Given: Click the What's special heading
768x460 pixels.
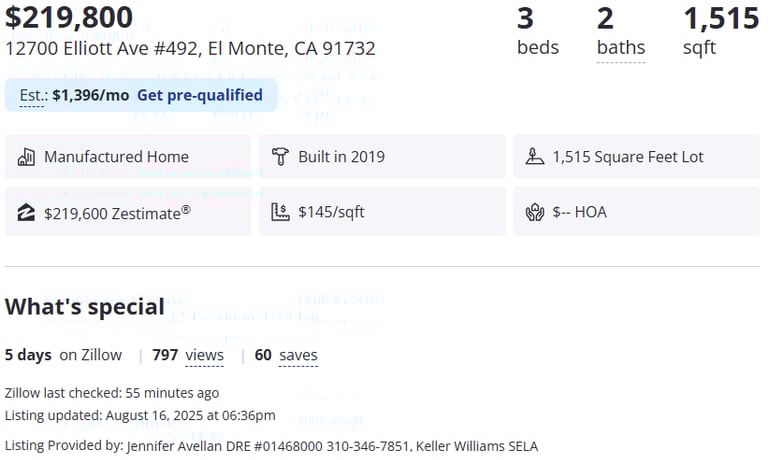Looking at the screenshot, I should [x=85, y=307].
